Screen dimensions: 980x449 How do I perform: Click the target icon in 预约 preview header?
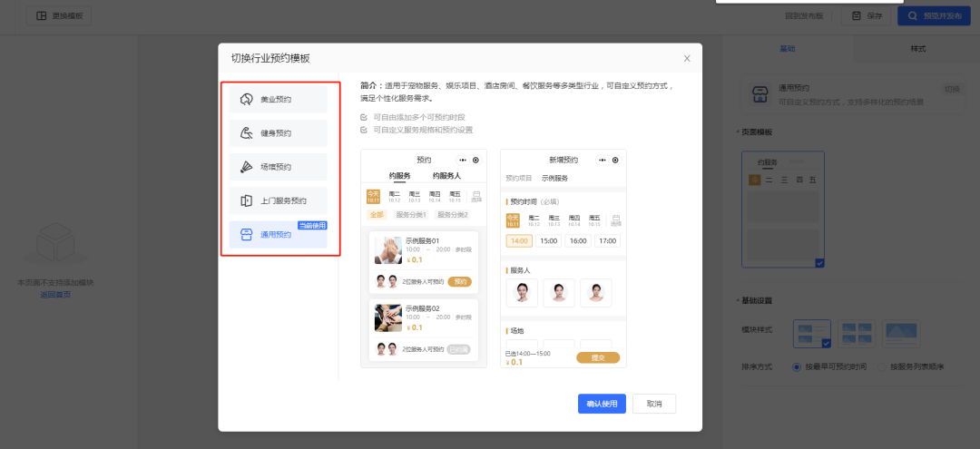[475, 161]
